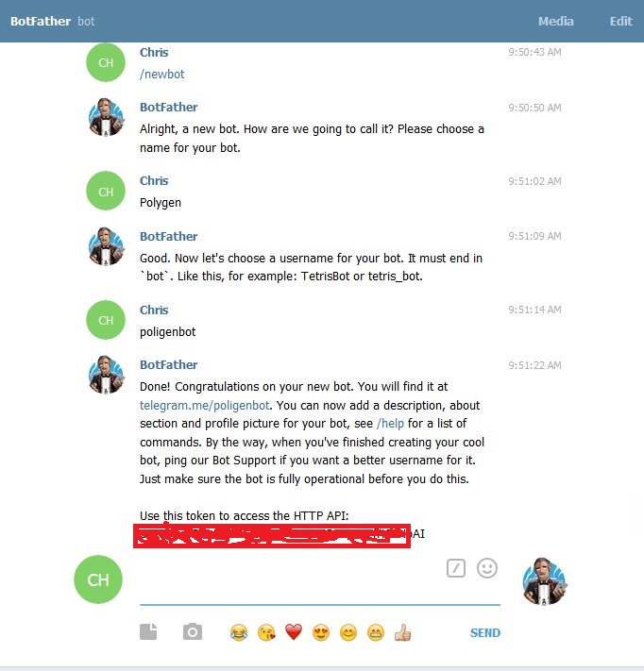Insert the smiling blush emoji
644x671 pixels.
coord(348,632)
